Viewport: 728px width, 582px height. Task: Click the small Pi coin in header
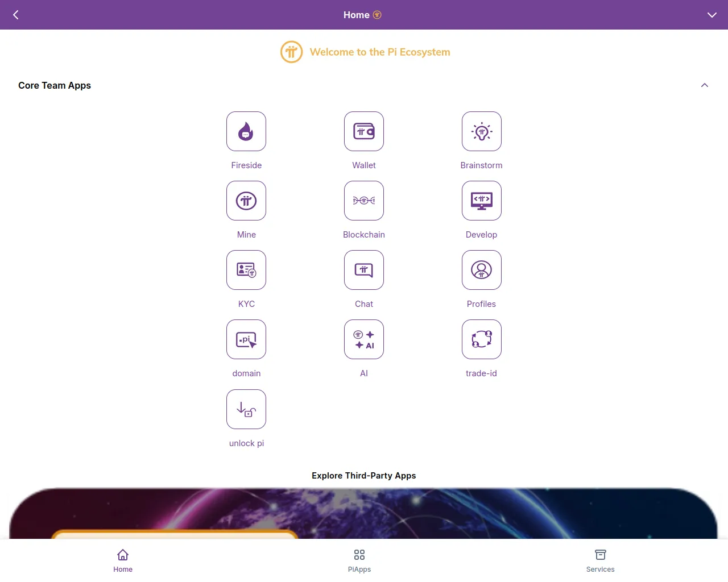pyautogui.click(x=377, y=15)
